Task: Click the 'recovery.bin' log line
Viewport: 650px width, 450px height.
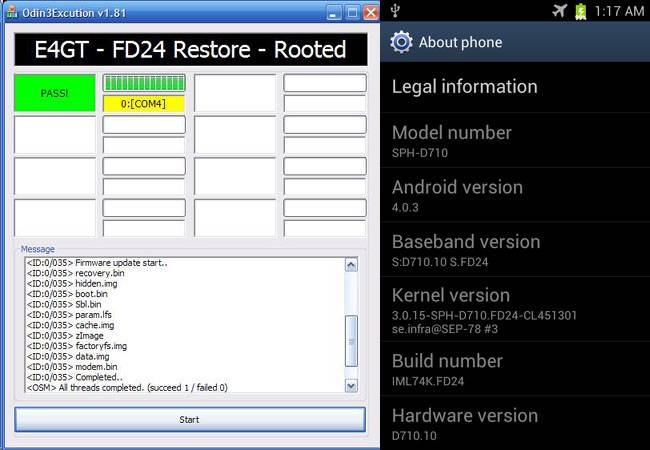Action: coord(75,273)
